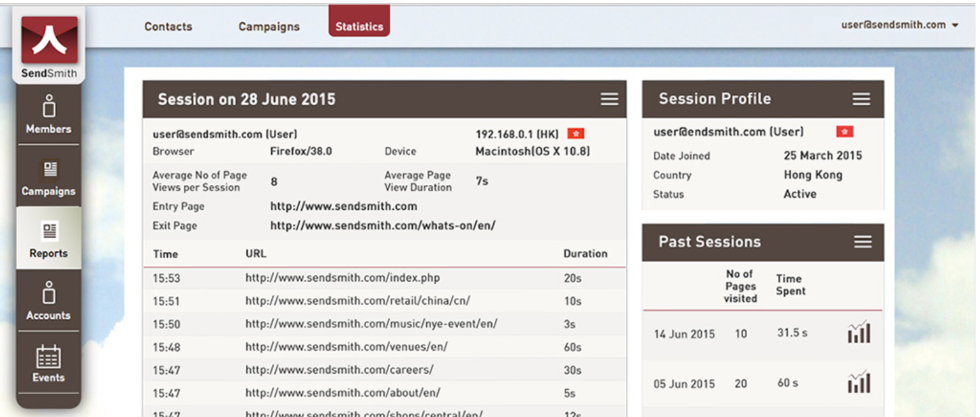Click the 25 March 2015 date joined
Image resolution: width=980 pixels, height=417 pixels.
(x=822, y=156)
